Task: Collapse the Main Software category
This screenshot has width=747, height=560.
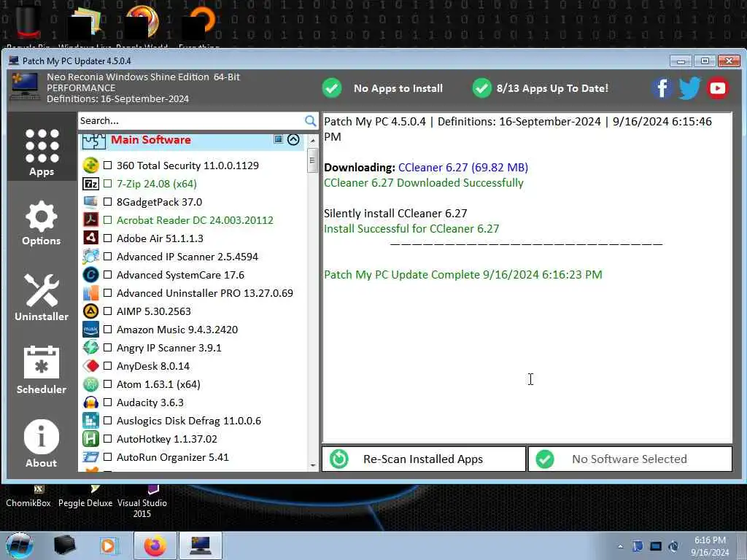Action: coord(293,139)
